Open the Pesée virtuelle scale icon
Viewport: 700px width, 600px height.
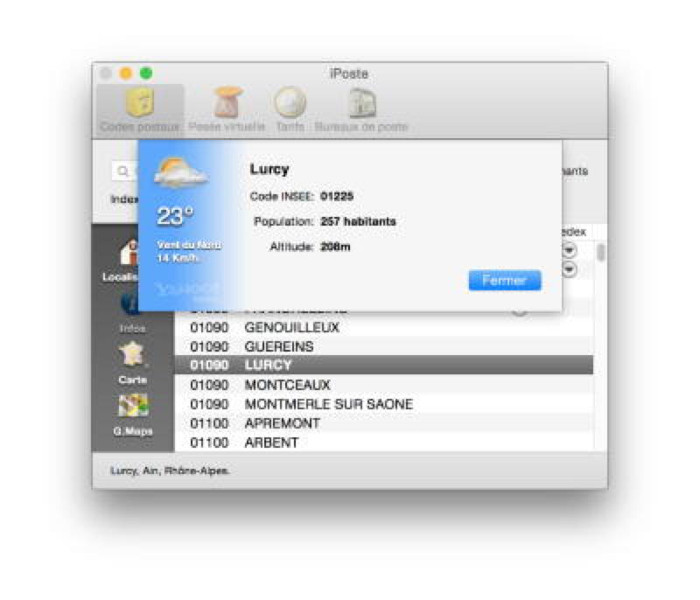(227, 105)
